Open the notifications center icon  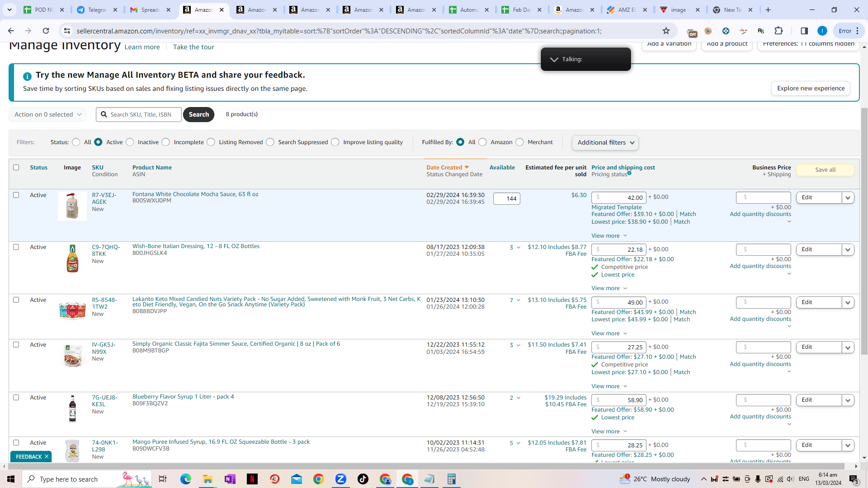click(854, 479)
